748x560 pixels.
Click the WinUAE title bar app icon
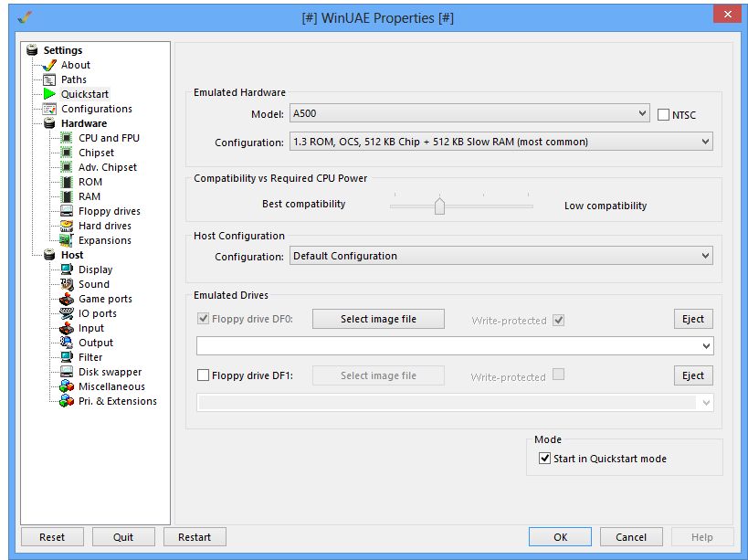[x=25, y=18]
